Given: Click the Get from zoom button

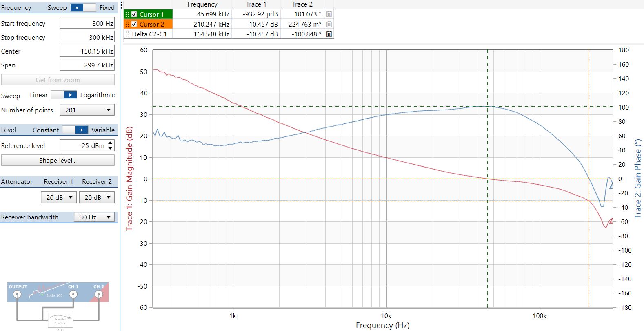Looking at the screenshot, I should tap(58, 80).
